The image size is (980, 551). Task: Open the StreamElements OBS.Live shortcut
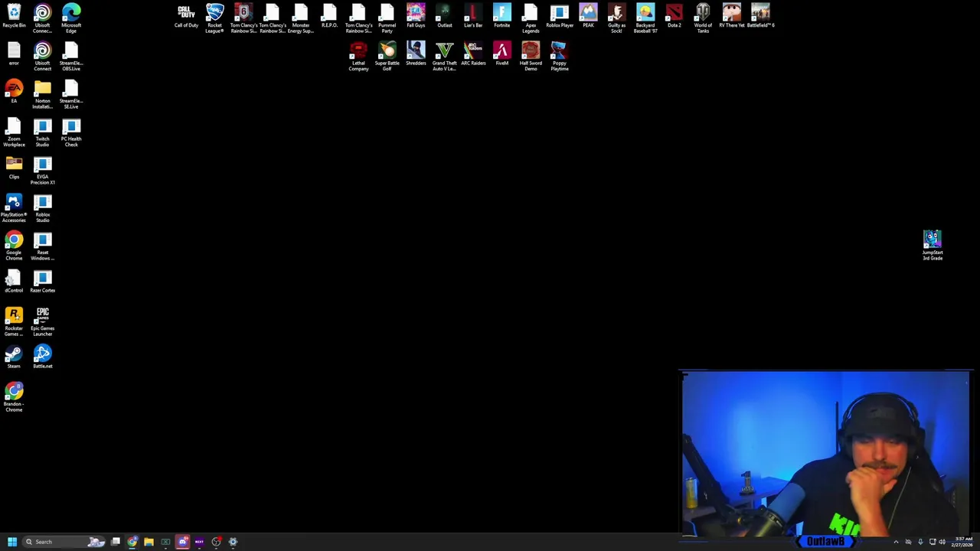pos(71,57)
